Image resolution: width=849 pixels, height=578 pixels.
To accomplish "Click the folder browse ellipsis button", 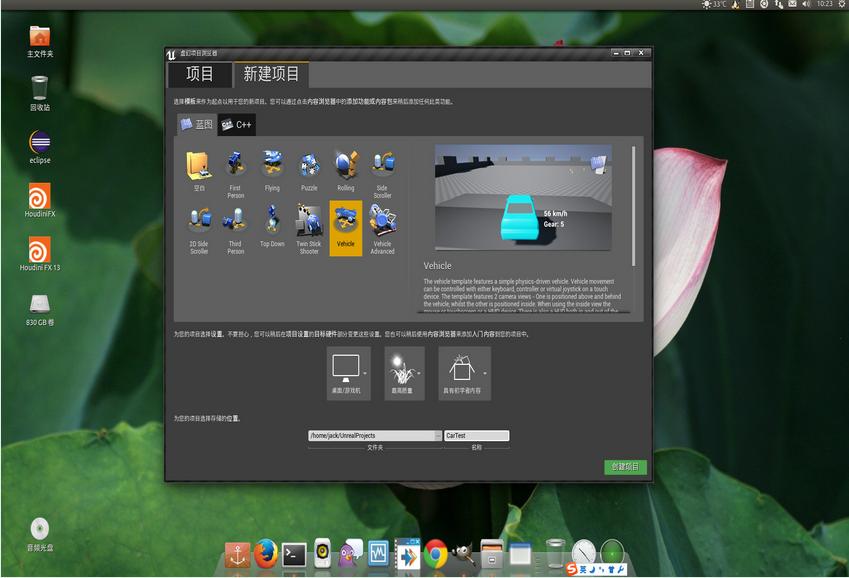I will pos(438,436).
